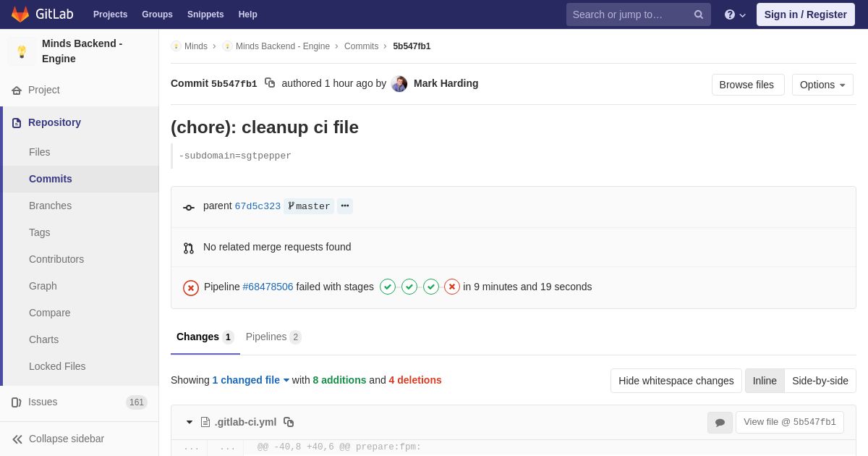Click Mark Harding's avatar image

tap(399, 84)
